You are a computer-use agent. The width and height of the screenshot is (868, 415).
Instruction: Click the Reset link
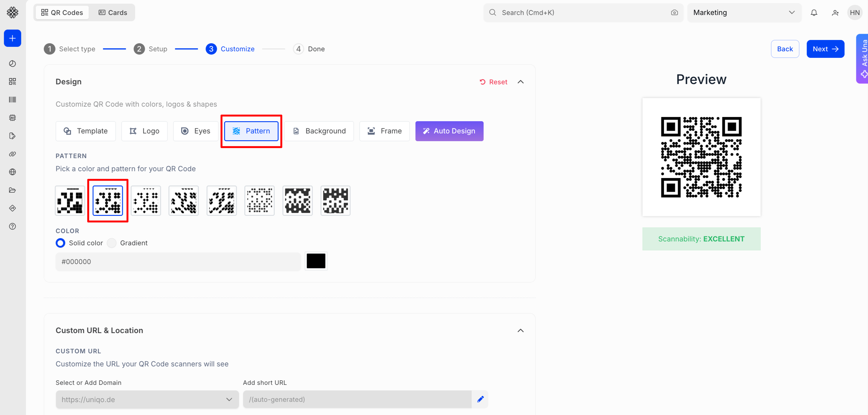point(494,82)
